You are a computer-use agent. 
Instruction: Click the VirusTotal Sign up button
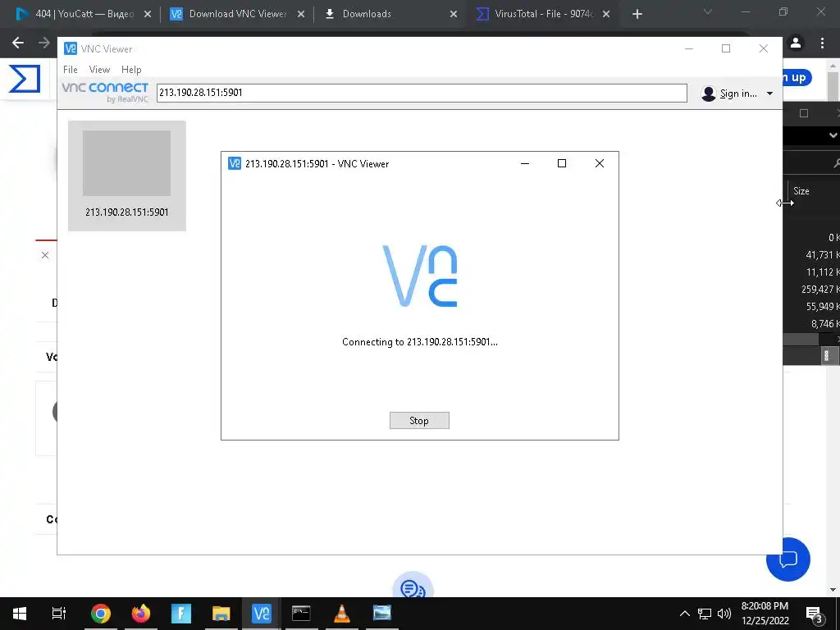point(797,78)
